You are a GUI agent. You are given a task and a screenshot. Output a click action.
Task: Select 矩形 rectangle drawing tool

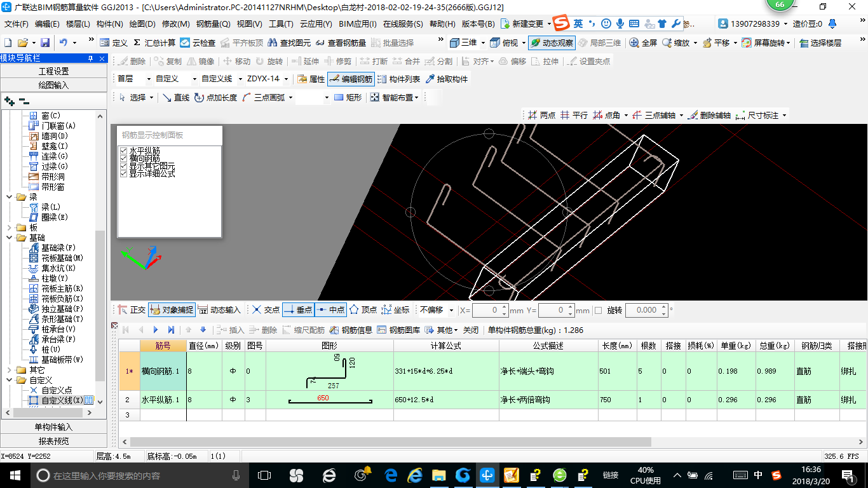tap(348, 97)
